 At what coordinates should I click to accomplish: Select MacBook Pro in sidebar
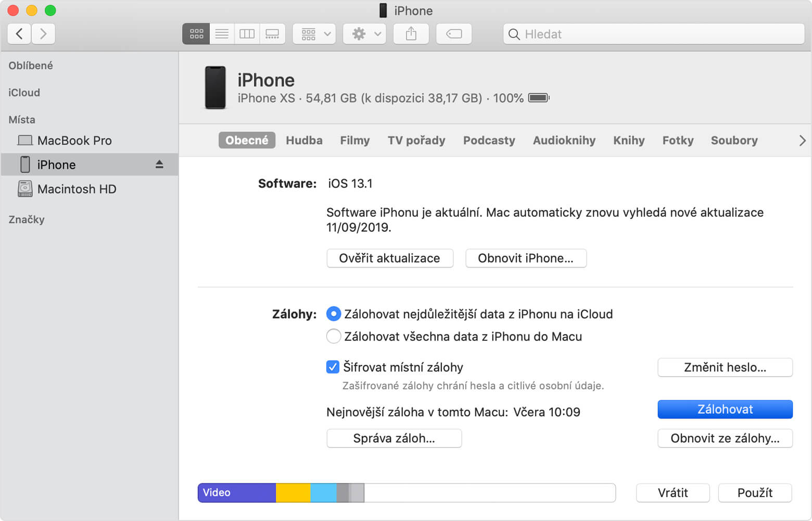coord(90,141)
